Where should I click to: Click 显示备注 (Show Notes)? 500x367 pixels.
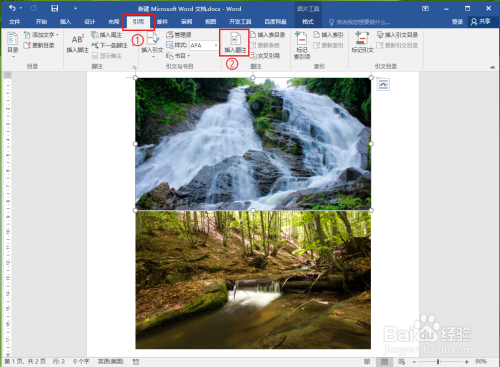107,56
